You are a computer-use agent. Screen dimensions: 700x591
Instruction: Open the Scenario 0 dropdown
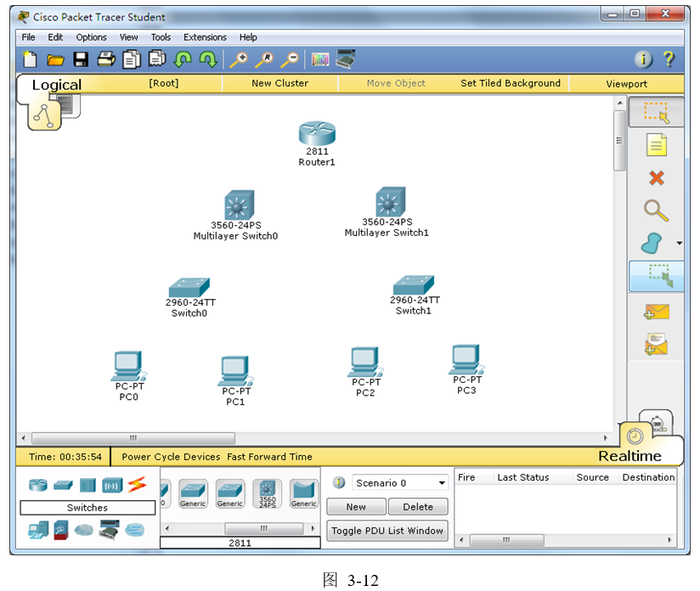click(x=400, y=483)
